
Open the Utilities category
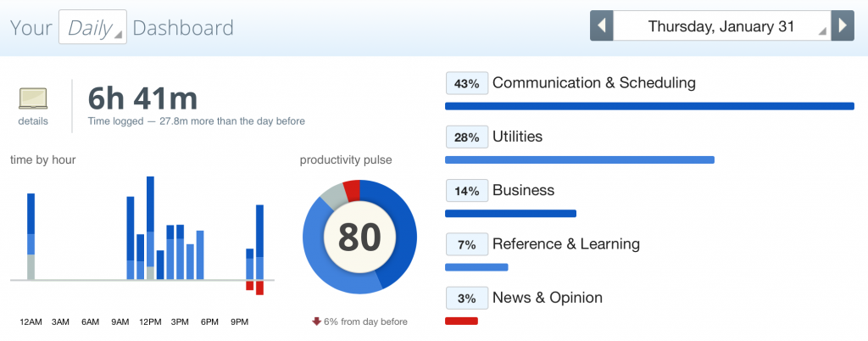pos(518,137)
